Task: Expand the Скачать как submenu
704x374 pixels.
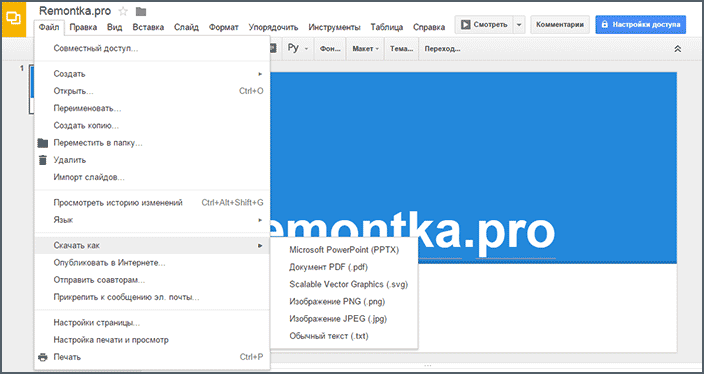Action: [x=152, y=246]
